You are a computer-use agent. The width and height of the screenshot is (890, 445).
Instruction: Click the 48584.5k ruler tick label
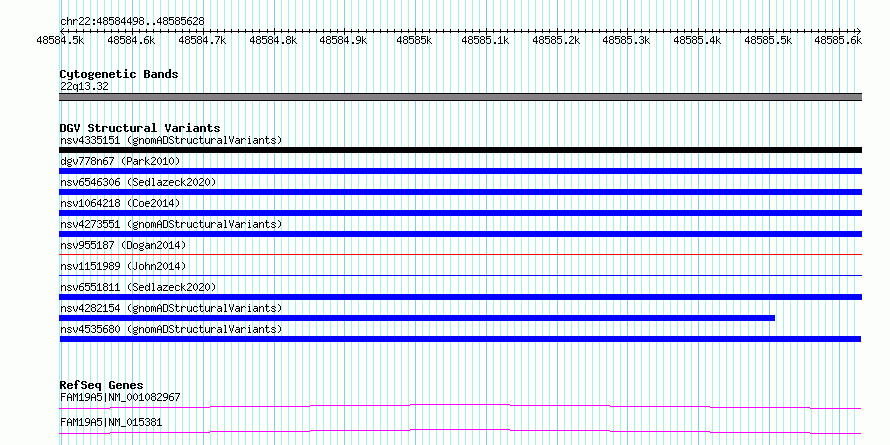coord(60,40)
